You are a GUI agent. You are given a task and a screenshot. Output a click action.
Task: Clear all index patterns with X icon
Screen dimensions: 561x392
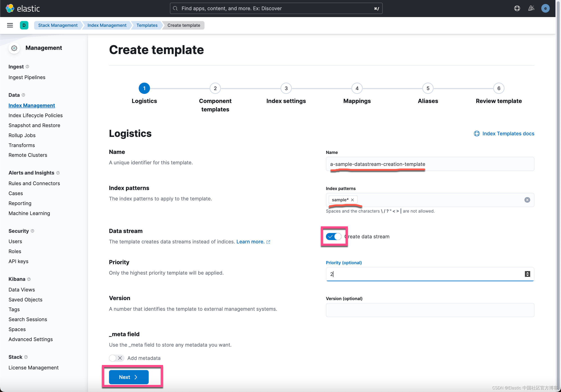point(527,200)
